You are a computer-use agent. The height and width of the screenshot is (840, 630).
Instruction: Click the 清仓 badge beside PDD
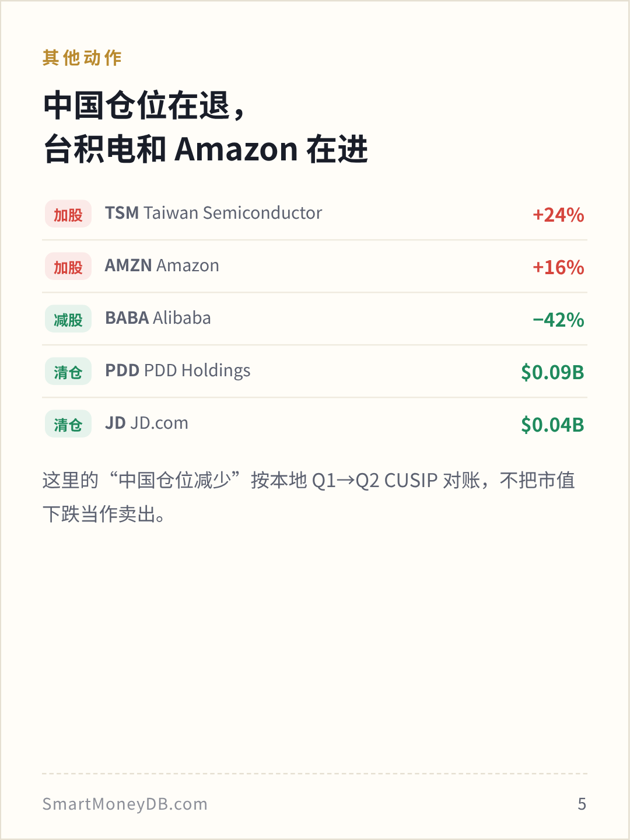click(68, 372)
